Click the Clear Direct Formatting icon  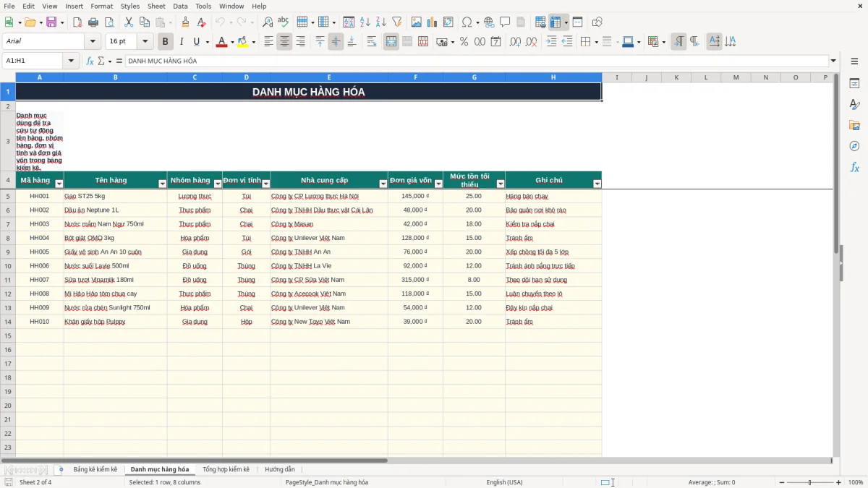tap(201, 22)
